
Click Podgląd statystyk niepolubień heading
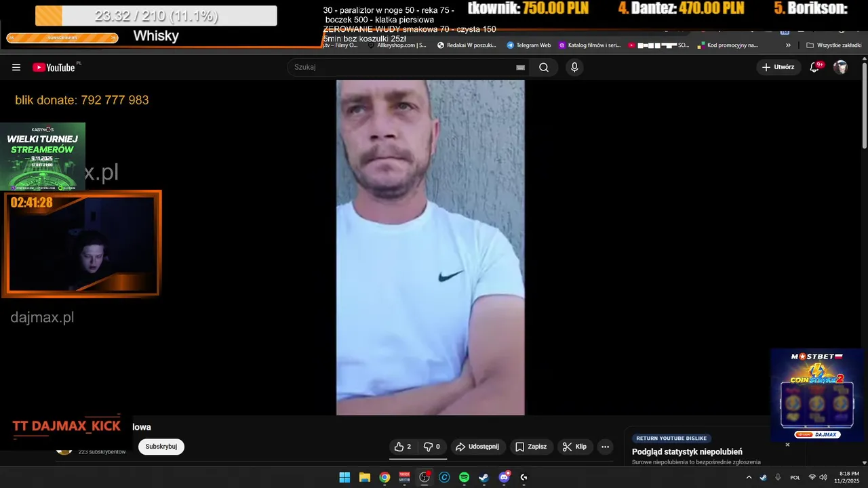[x=687, y=452]
